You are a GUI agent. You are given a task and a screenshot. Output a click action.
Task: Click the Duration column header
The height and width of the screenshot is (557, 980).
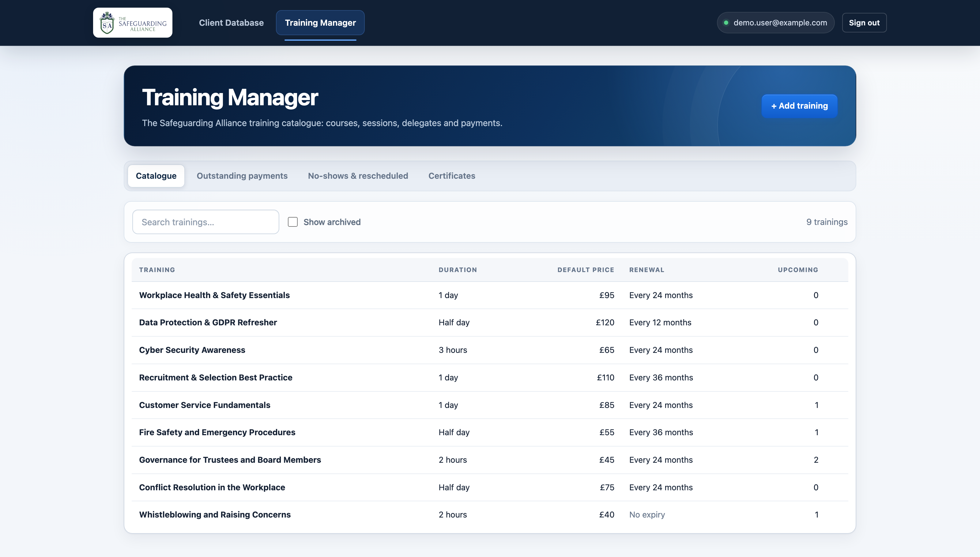pyautogui.click(x=458, y=270)
